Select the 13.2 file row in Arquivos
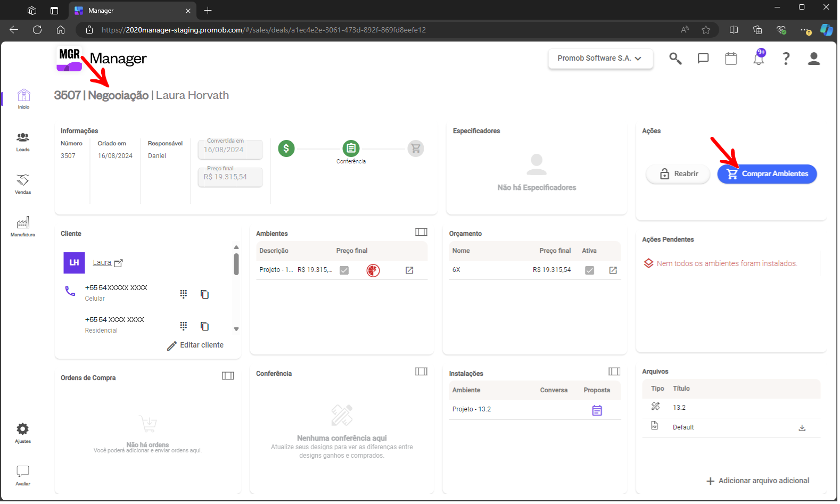Viewport: 840px width, 504px height. [731, 408]
